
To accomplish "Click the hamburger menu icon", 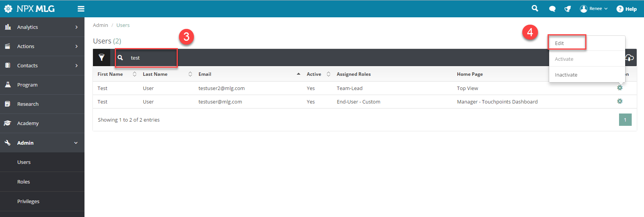I will click(81, 9).
